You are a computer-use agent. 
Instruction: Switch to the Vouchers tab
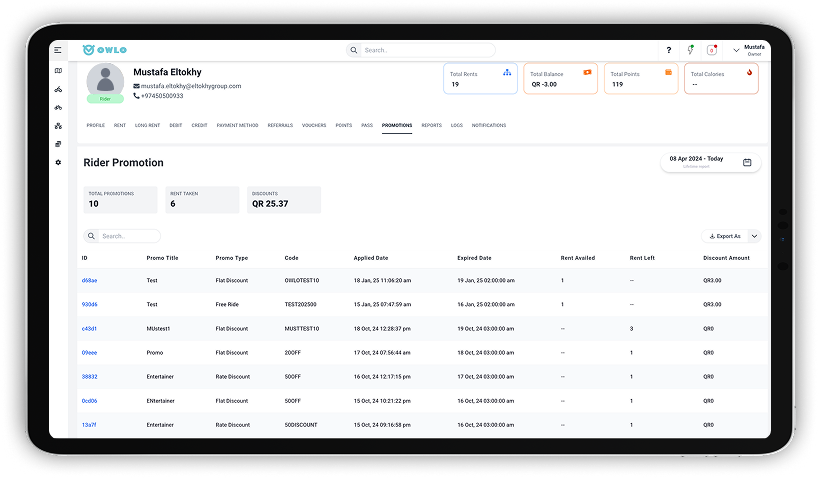(x=314, y=125)
